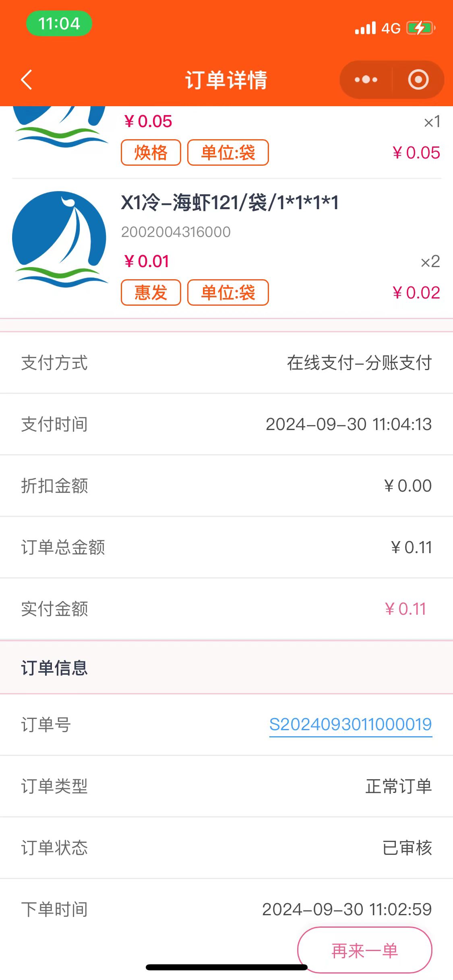The height and width of the screenshot is (980, 453).
Task: Tap the product code 2002004316000
Action: 176,232
